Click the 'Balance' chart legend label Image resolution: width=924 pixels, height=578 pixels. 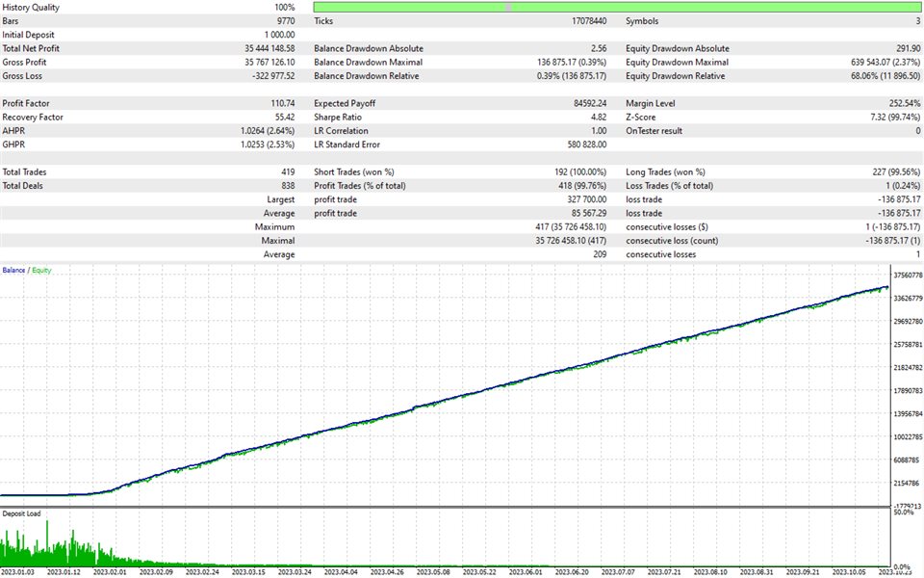tap(13, 270)
